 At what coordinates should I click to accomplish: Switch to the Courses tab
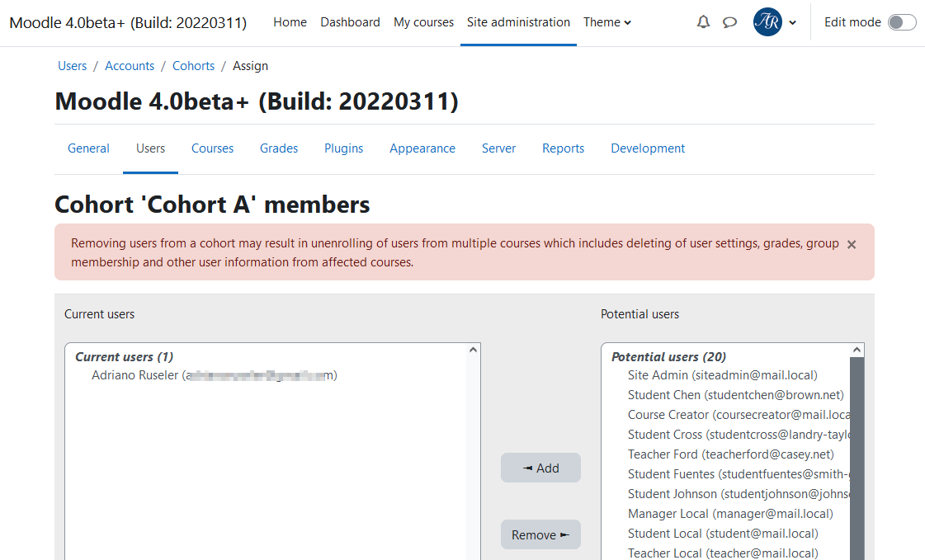click(212, 148)
